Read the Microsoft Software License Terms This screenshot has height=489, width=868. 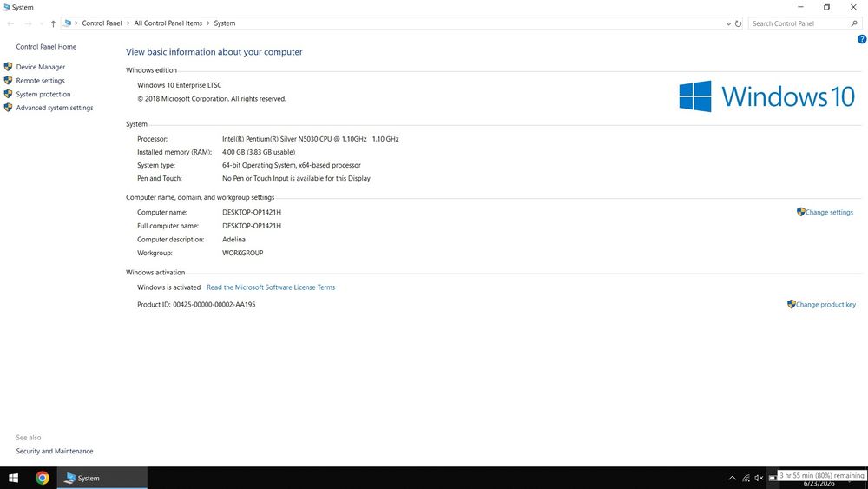click(271, 287)
